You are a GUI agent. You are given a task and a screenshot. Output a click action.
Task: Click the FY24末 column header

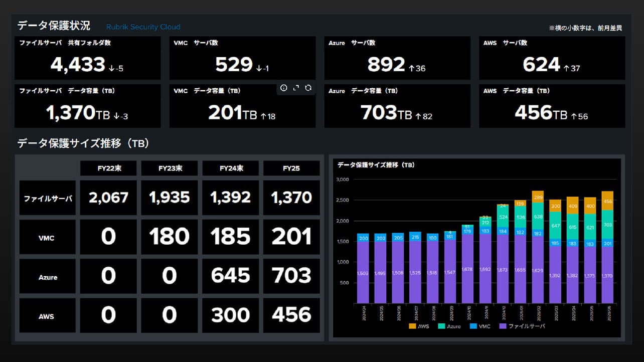tap(231, 168)
